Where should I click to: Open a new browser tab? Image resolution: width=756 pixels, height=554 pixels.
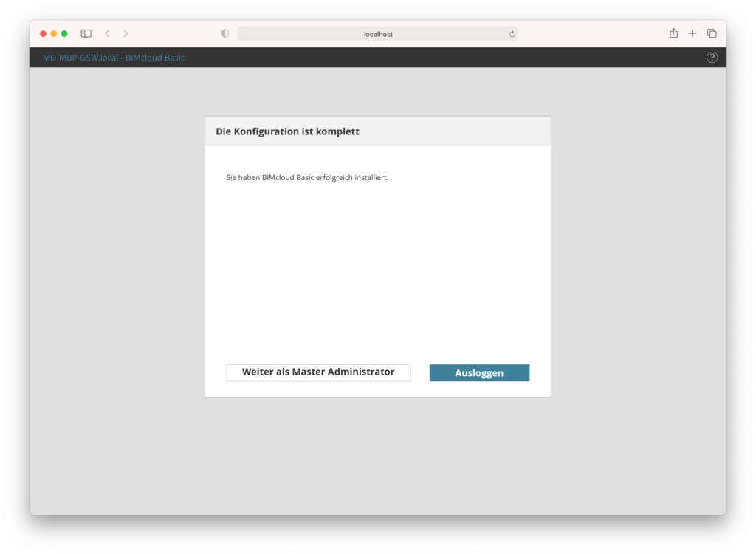point(692,33)
